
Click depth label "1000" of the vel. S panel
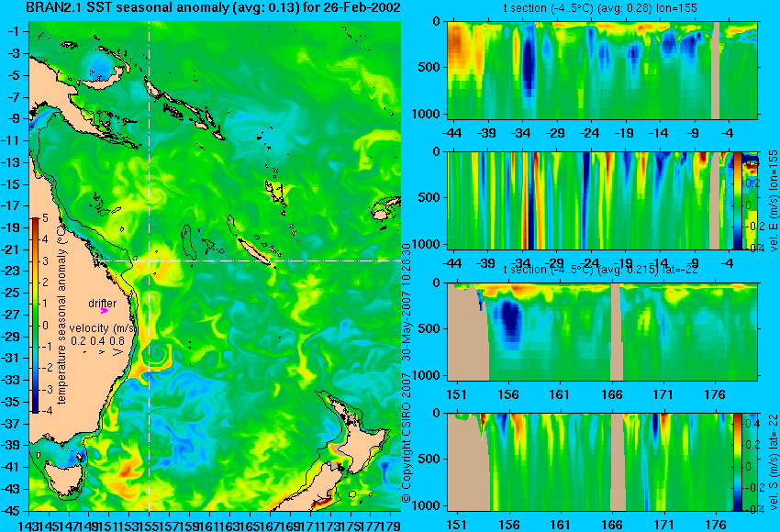click(426, 505)
